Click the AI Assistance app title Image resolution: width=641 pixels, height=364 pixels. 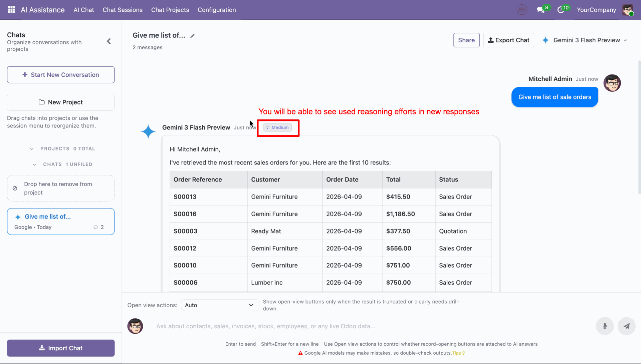coord(43,10)
